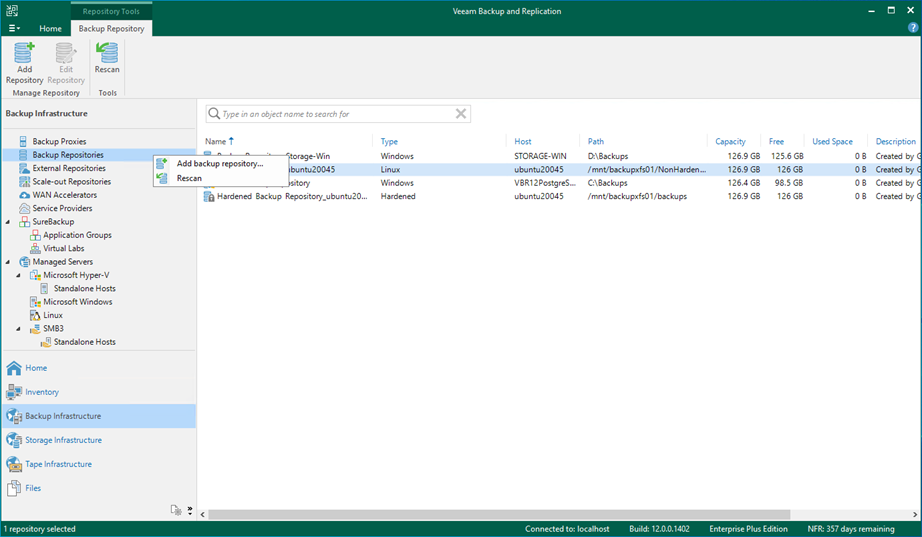Sort by the Used Space column header

(832, 141)
